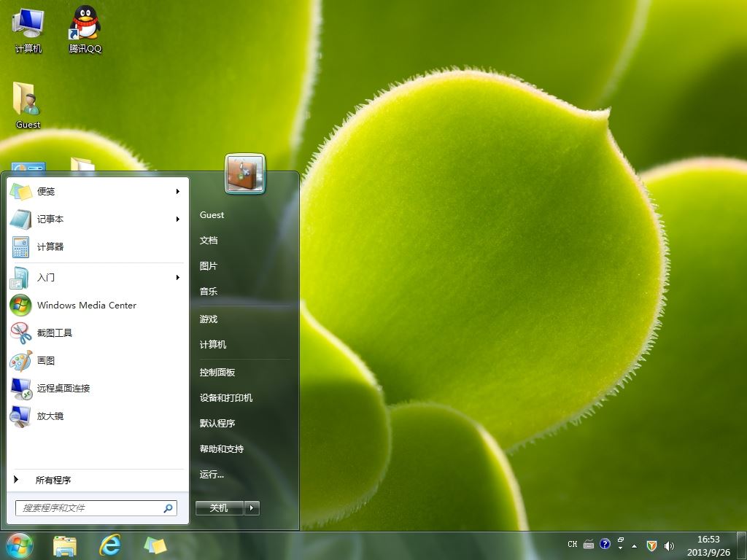Launch 腾讯QQ from the desktop
The height and width of the screenshot is (560, 747).
85,30
